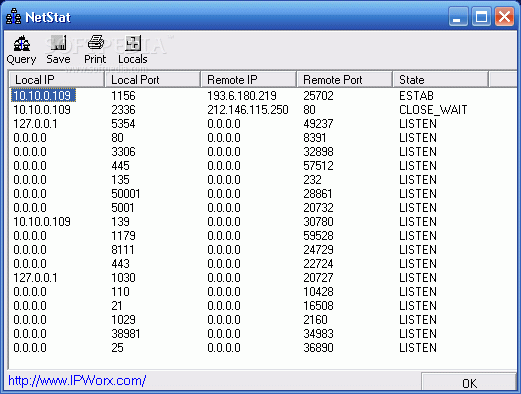Image resolution: width=521 pixels, height=394 pixels.
Task: Select local port 5354 cell
Action: pyautogui.click(x=123, y=124)
